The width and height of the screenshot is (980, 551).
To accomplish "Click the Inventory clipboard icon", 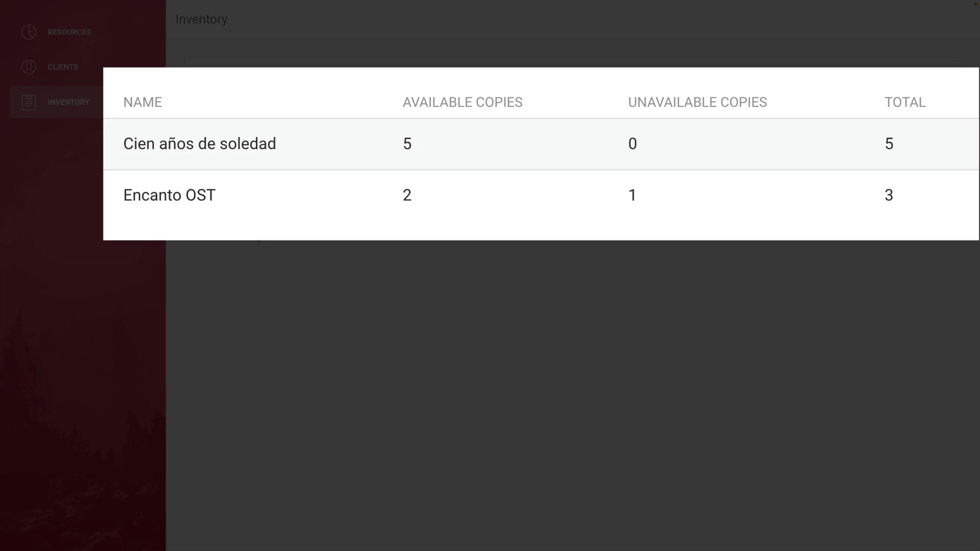I will (x=29, y=102).
